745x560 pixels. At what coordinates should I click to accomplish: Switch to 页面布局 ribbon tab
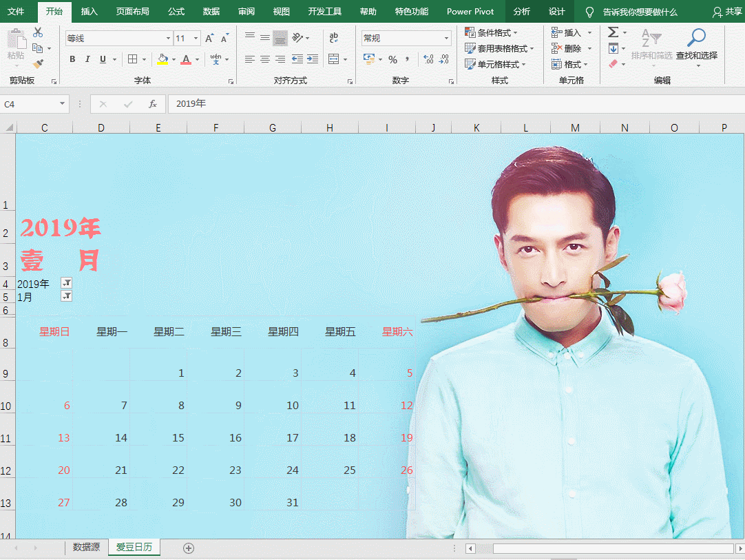(x=133, y=12)
